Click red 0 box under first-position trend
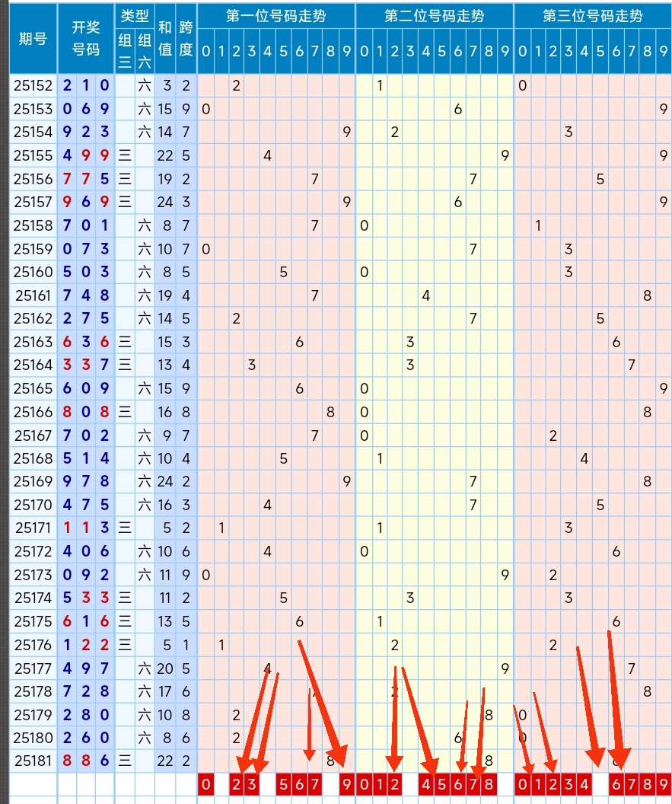The height and width of the screenshot is (804, 672). coord(205,784)
